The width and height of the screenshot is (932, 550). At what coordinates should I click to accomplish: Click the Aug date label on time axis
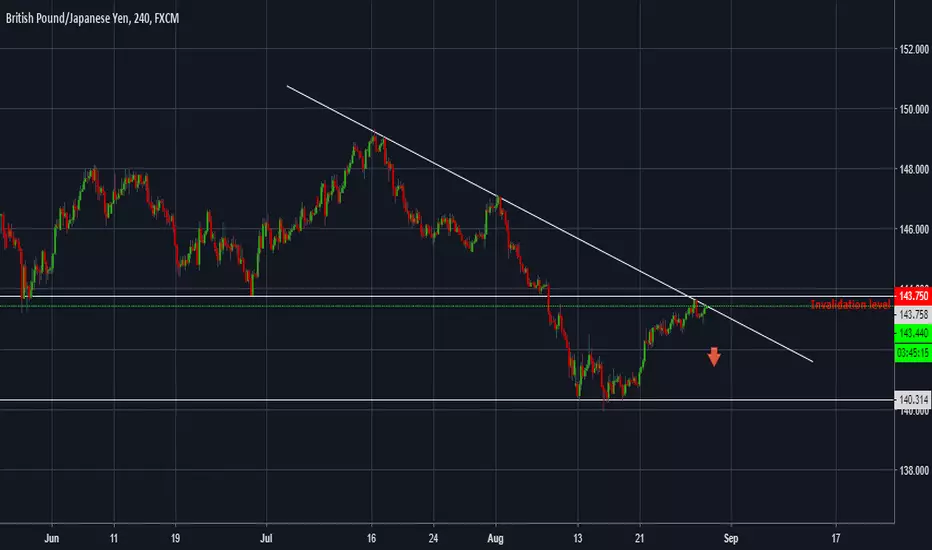pos(495,539)
